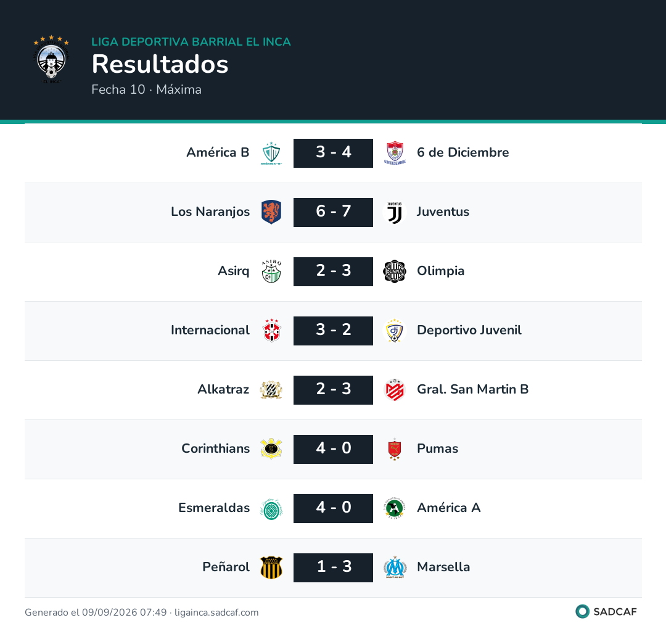666x644 pixels.
Task: Select the América B team crest
Action: click(271, 153)
